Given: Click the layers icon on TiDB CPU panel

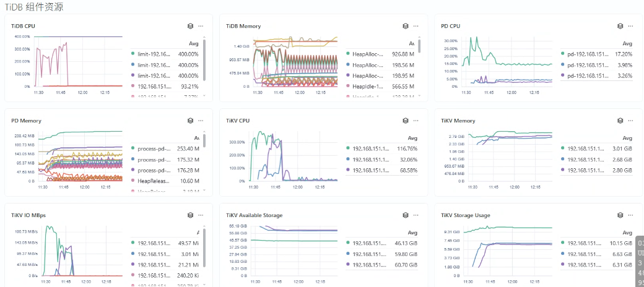Looking at the screenshot, I should click(191, 26).
